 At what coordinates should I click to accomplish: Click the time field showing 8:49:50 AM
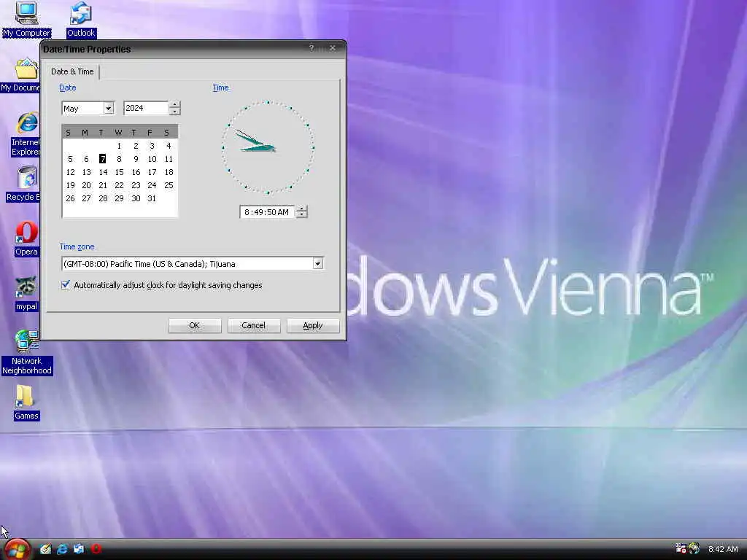267,212
